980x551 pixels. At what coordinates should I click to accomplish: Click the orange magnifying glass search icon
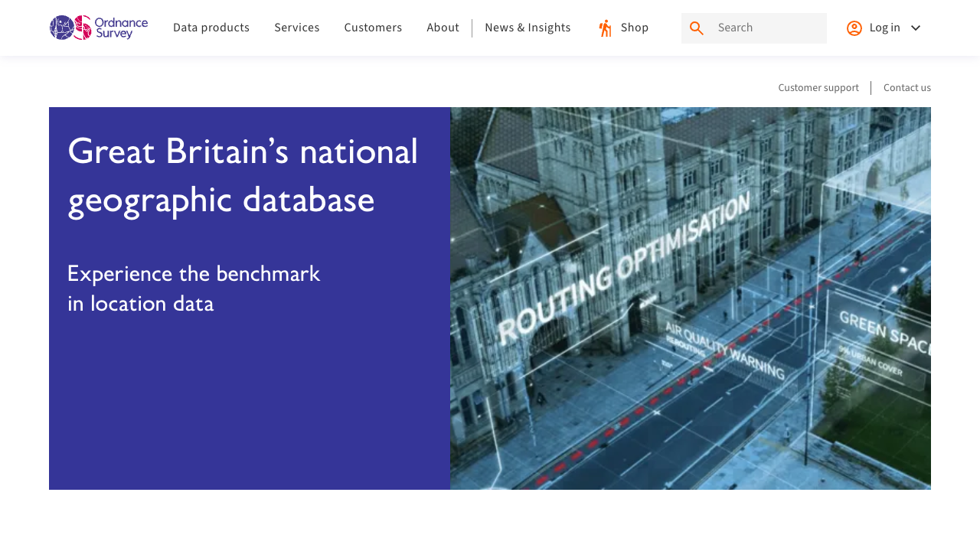pos(696,28)
